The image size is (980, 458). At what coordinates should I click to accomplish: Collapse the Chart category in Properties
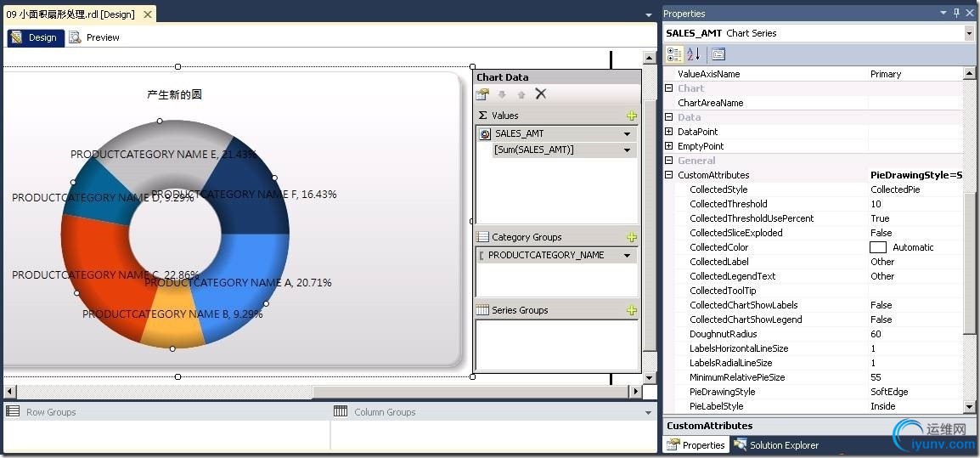tap(668, 89)
